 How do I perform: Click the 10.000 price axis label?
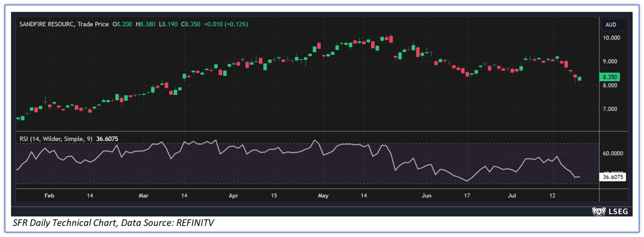click(611, 38)
